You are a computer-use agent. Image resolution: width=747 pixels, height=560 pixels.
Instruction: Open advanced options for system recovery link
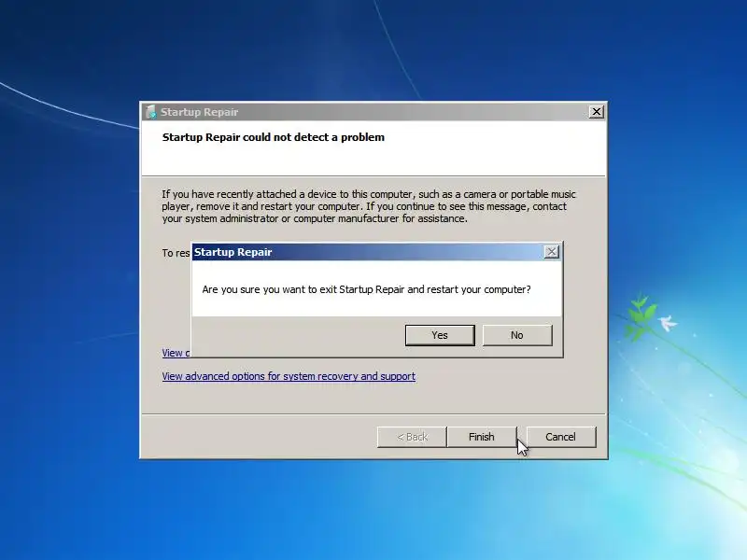click(x=289, y=376)
